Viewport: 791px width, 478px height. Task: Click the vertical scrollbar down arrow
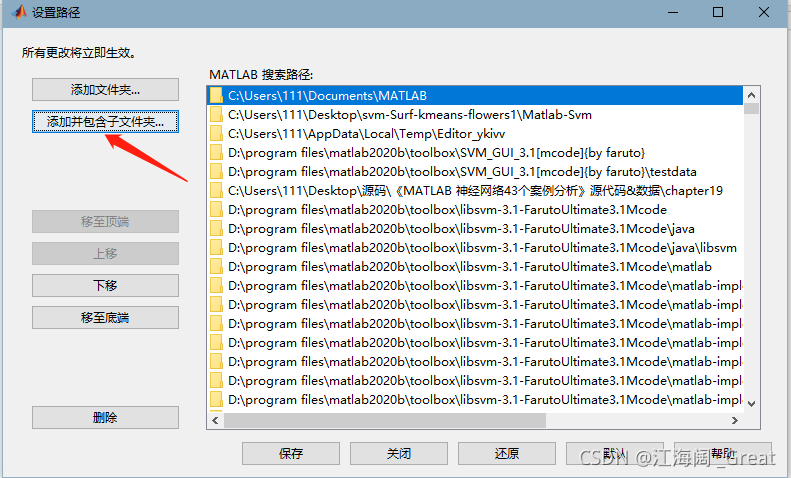click(x=752, y=404)
